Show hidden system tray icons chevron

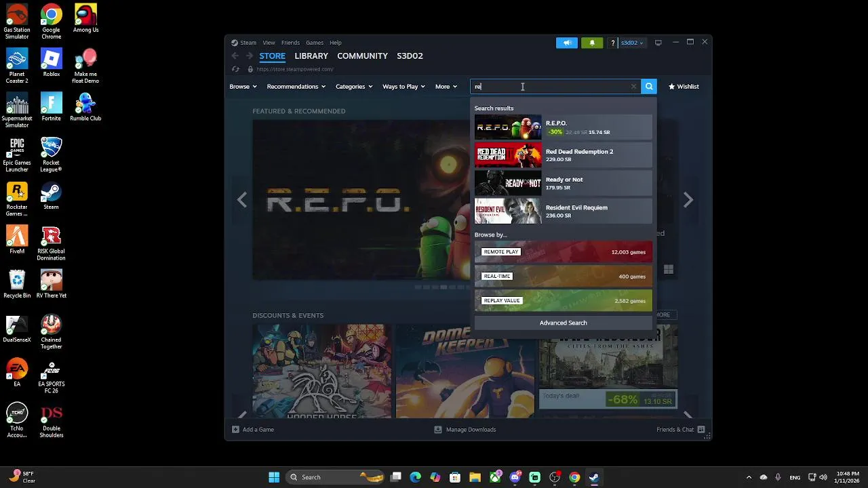749,477
